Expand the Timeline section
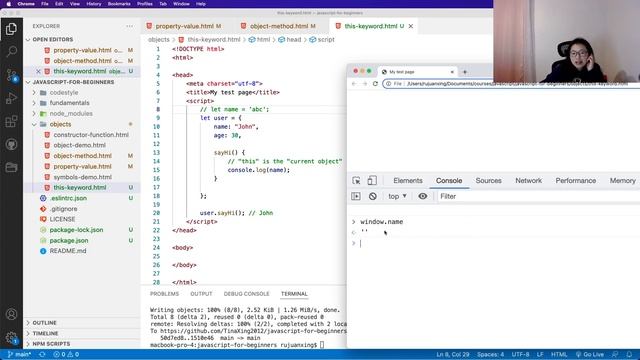Viewport: 640px width, 360px height. [45, 333]
